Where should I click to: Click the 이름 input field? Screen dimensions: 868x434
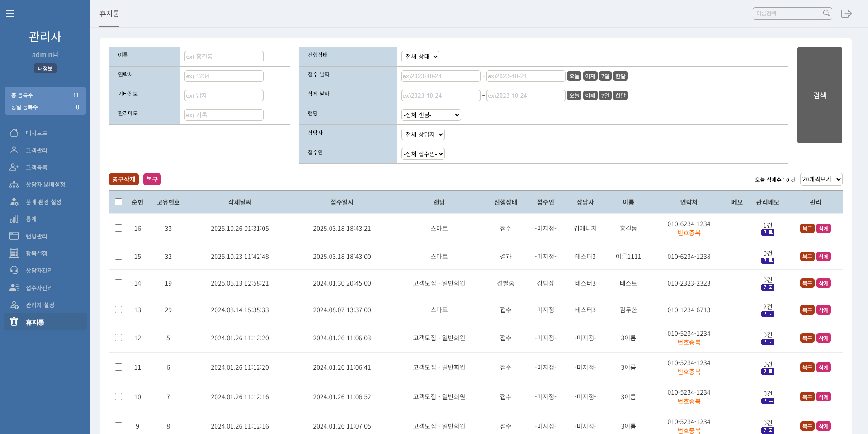[224, 57]
